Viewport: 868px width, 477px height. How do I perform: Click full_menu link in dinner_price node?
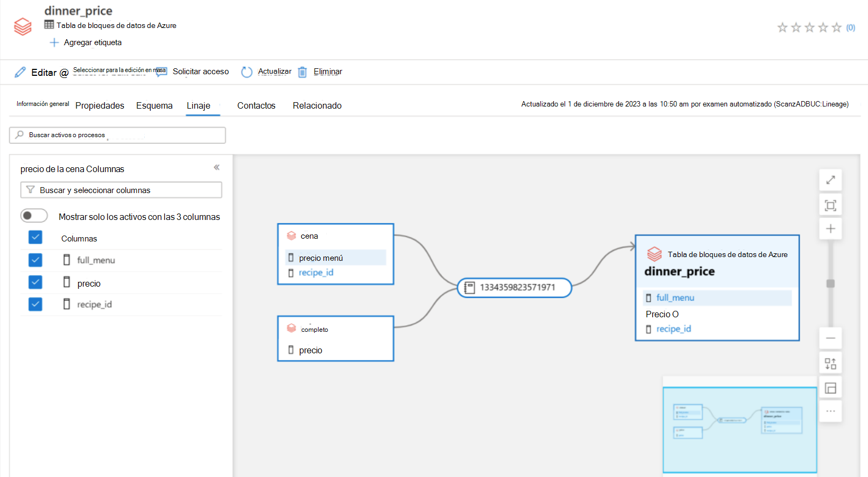[x=675, y=298]
